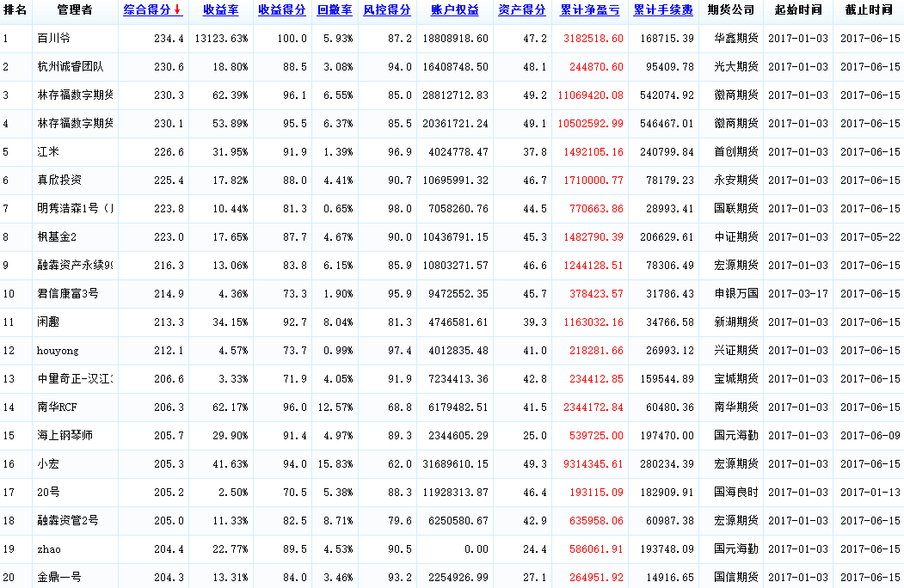Image resolution: width=904 pixels, height=588 pixels.
Task: Click the 申银万国 company cell
Action: pos(736,293)
